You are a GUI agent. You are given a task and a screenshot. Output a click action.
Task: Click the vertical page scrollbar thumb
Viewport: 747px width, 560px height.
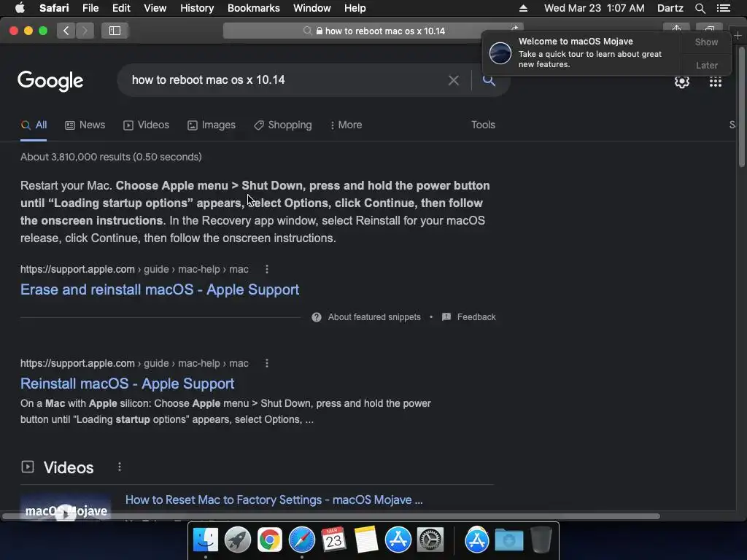point(741,107)
